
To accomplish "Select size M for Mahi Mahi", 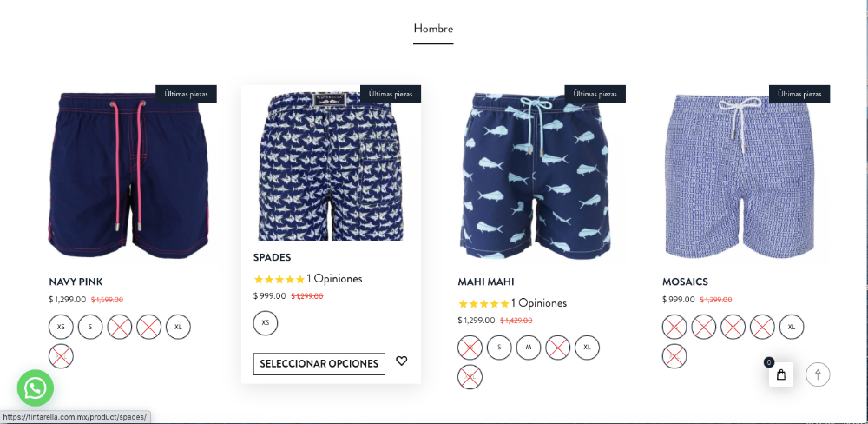I will pos(529,348).
